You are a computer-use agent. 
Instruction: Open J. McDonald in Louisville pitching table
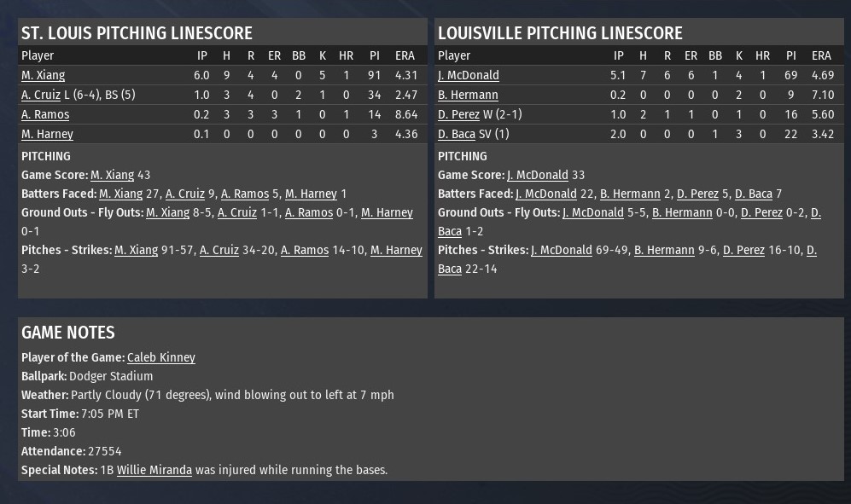click(x=468, y=75)
